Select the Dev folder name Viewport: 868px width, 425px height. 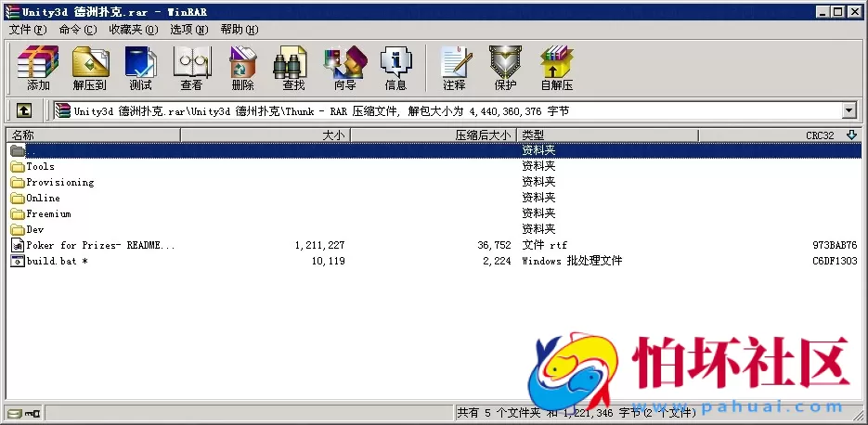35,229
